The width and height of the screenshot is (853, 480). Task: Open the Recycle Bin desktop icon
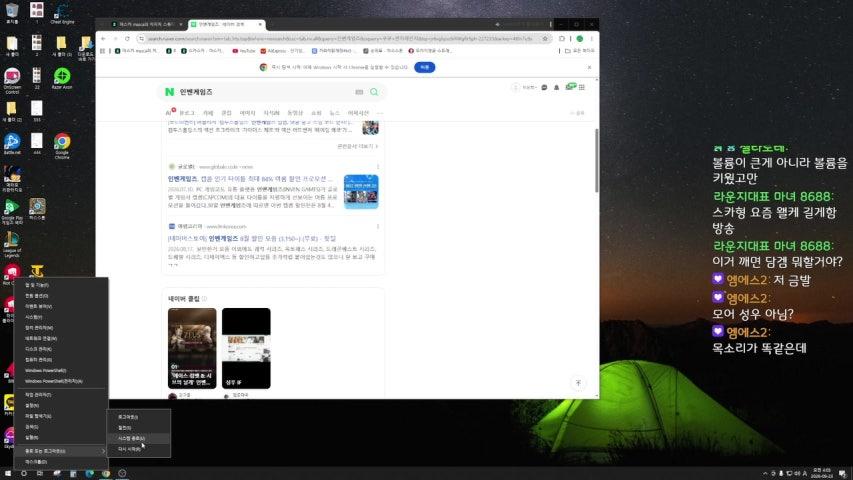[x=11, y=12]
